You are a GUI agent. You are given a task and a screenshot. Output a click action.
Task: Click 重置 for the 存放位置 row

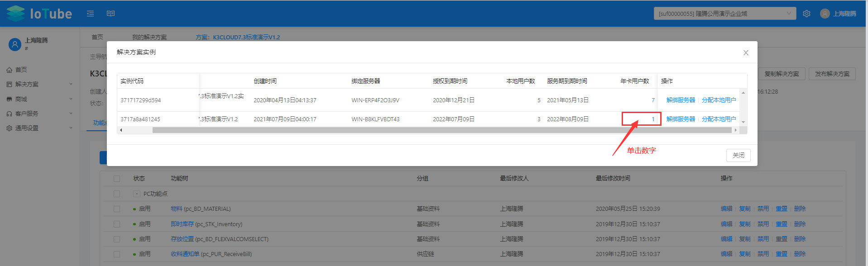782,239
